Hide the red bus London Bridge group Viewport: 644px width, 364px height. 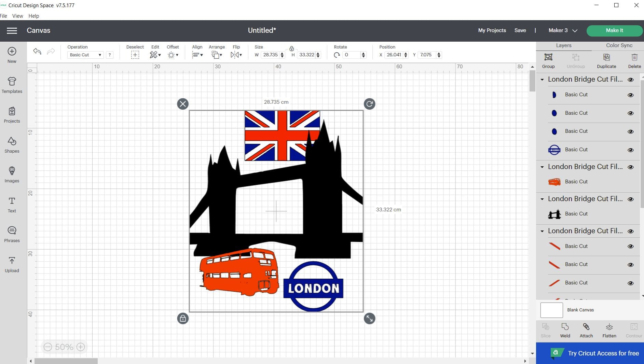coord(631,167)
